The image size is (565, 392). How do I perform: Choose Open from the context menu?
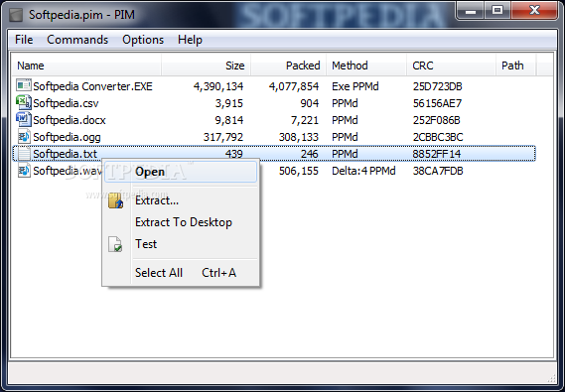(x=181, y=172)
